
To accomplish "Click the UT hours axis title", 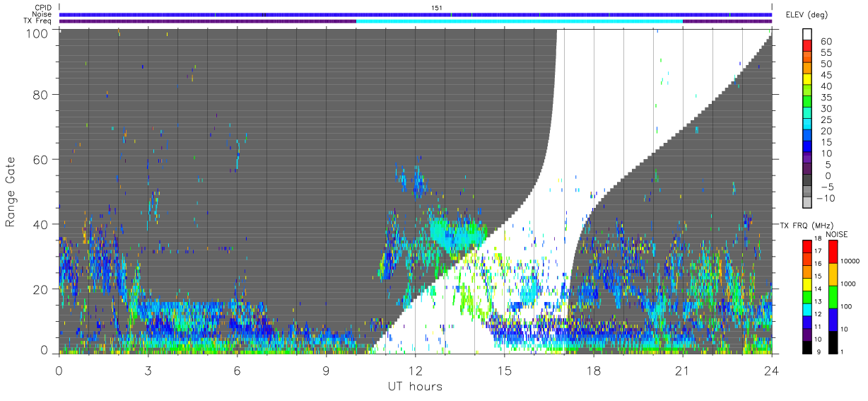I will (x=414, y=386).
